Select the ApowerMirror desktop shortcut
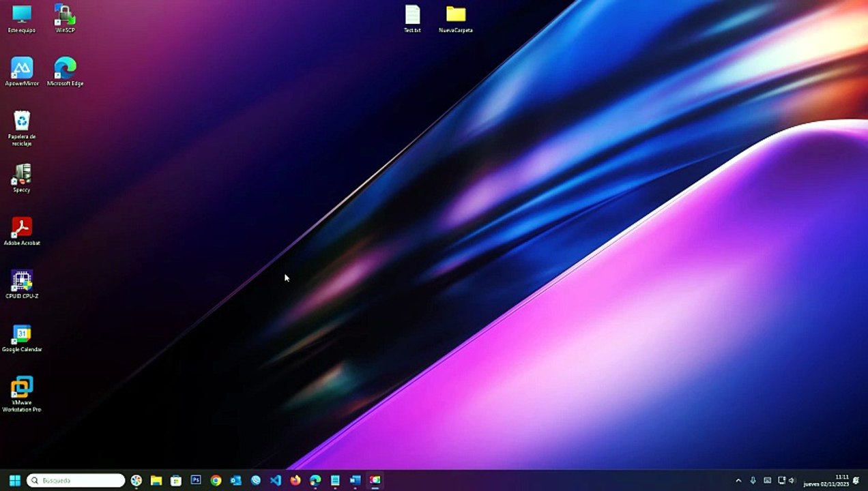Viewport: 868px width, 491px height. click(22, 72)
